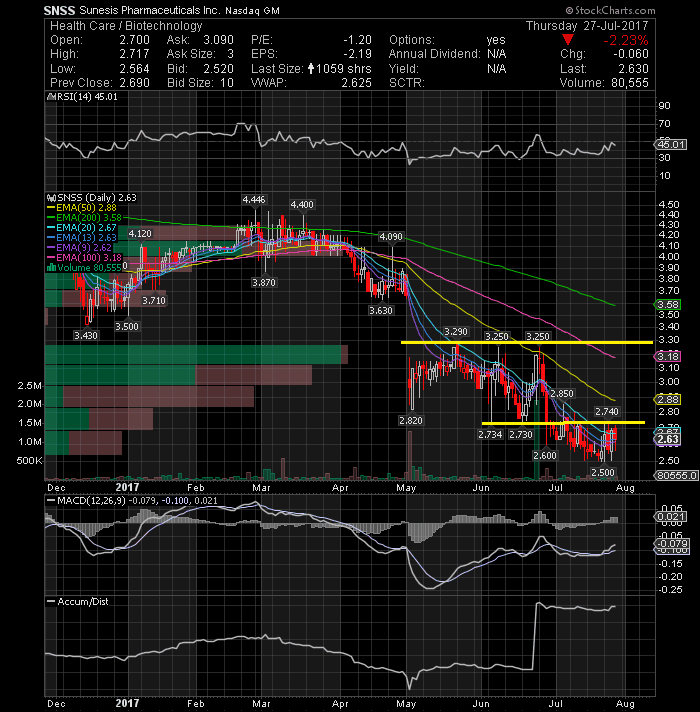The width and height of the screenshot is (700, 712).
Task: Click the High value 2.717
Action: click(x=134, y=54)
